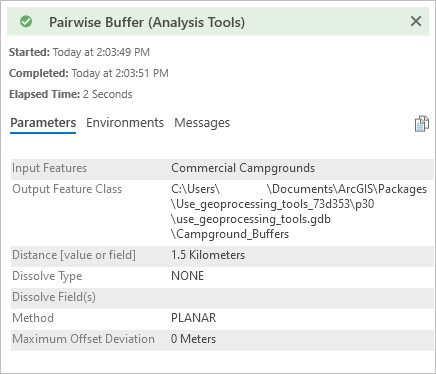
Task: Click the Dissolve Field(s) label
Action: (54, 297)
